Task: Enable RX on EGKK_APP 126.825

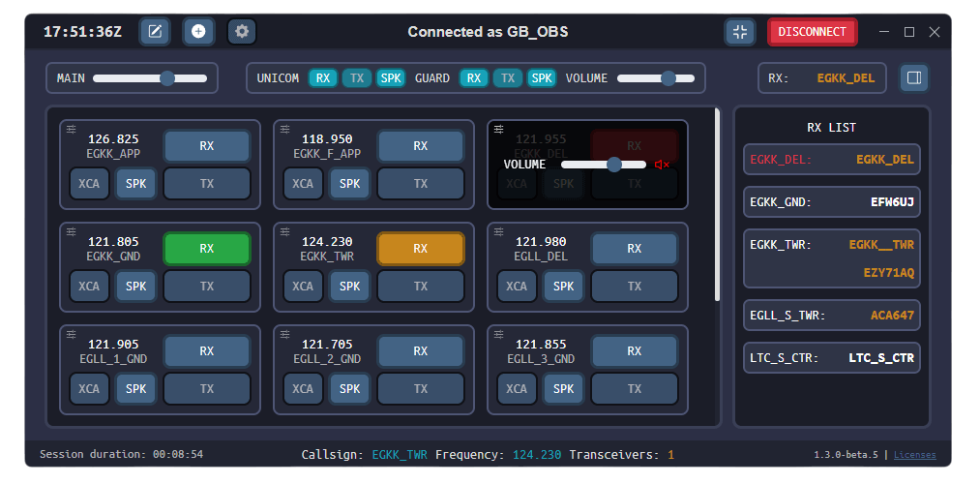Action: tap(207, 146)
